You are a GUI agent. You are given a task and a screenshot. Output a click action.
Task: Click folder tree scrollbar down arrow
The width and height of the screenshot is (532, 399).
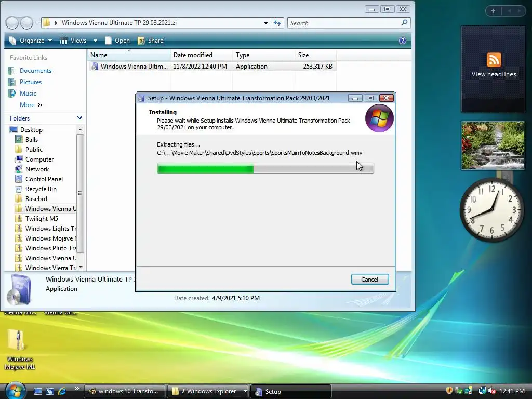click(81, 267)
